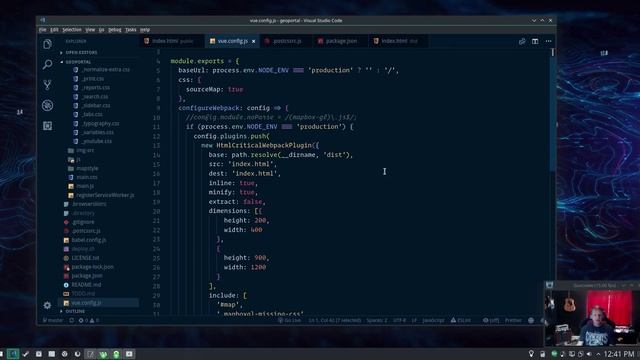Open babel.config.js file
Image resolution: width=640 pixels, height=360 pixels.
coord(89,240)
